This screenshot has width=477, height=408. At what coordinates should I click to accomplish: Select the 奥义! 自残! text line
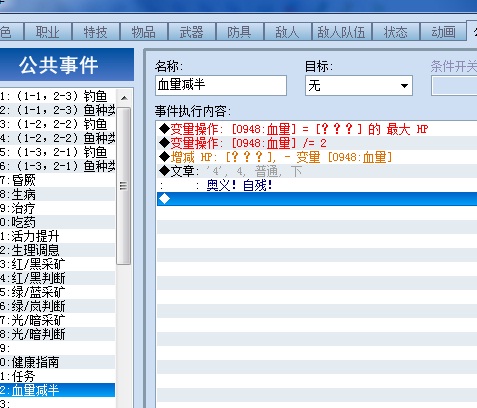click(317, 185)
